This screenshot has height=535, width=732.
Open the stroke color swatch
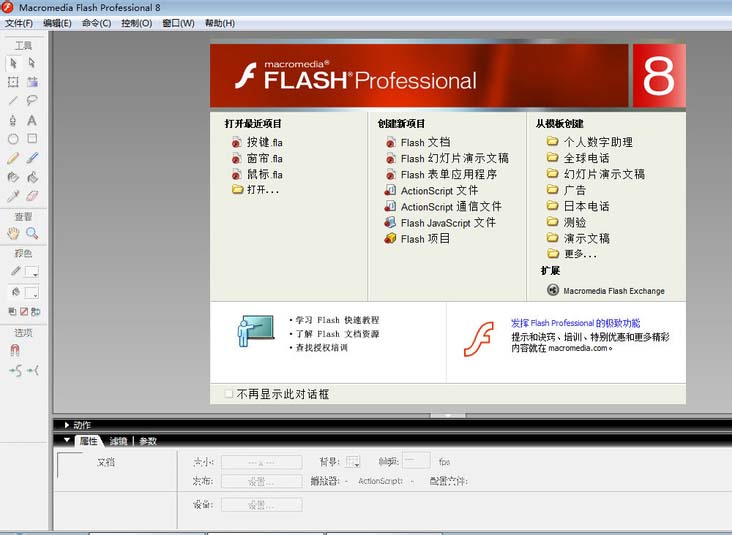[32, 272]
